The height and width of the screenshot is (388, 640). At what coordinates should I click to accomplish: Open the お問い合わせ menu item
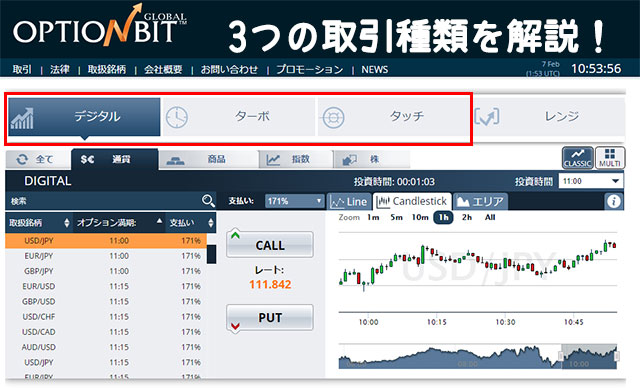pyautogui.click(x=229, y=69)
